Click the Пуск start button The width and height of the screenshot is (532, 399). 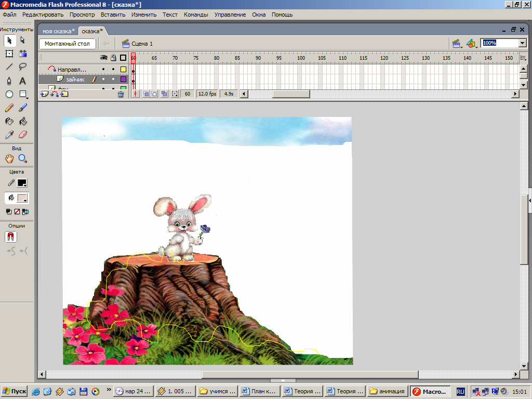click(x=15, y=391)
